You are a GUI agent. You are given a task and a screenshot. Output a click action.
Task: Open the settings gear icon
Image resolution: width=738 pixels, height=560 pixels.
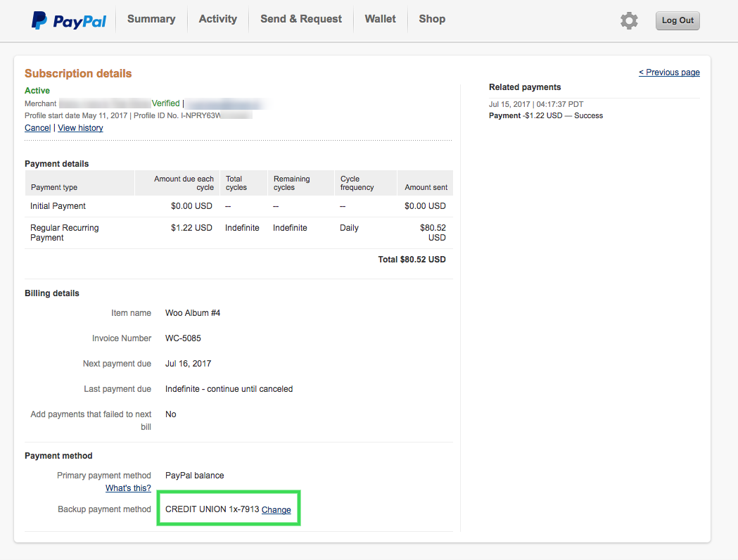629,20
